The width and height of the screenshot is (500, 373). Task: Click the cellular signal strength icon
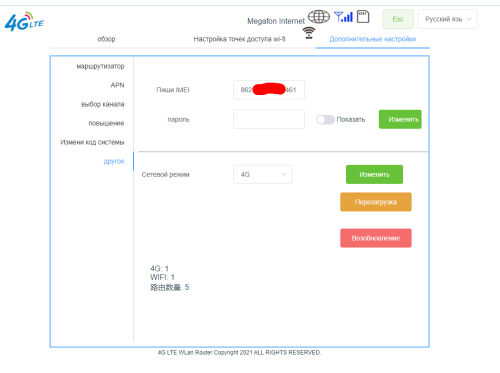(343, 17)
